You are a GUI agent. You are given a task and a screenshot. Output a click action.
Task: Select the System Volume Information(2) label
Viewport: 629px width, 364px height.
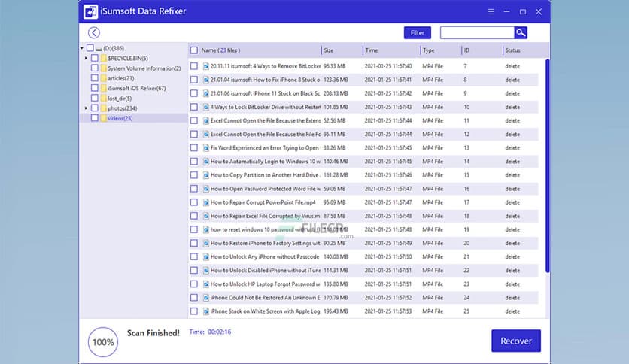coord(144,68)
